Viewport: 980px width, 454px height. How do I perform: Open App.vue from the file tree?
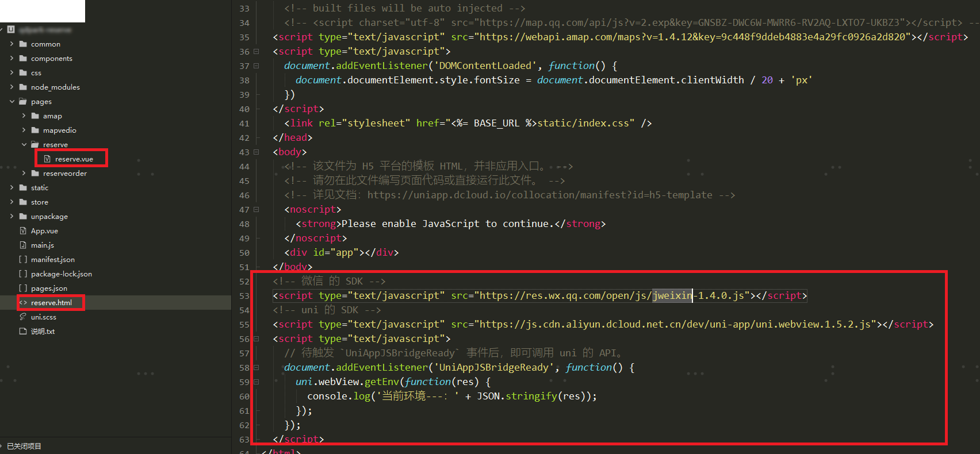click(44, 231)
